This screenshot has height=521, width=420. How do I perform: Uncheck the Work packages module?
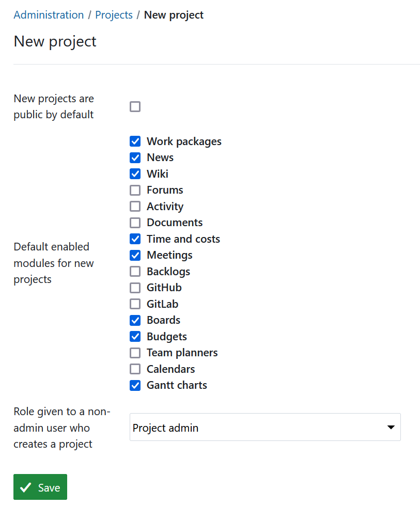coord(135,141)
